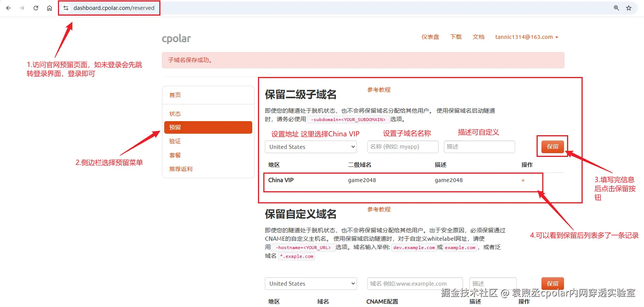The height and width of the screenshot is (307, 644).
Task: Open 参考教程 link beside 保留二级子域名
Action: [x=379, y=90]
